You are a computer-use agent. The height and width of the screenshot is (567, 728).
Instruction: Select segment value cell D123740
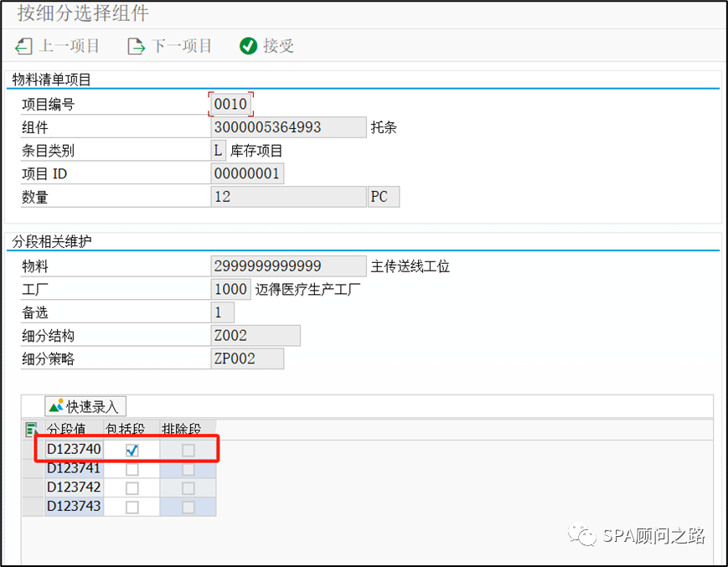(74, 449)
